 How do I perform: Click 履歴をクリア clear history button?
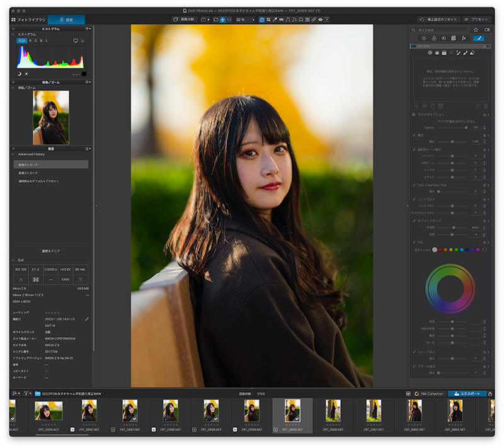click(x=51, y=251)
